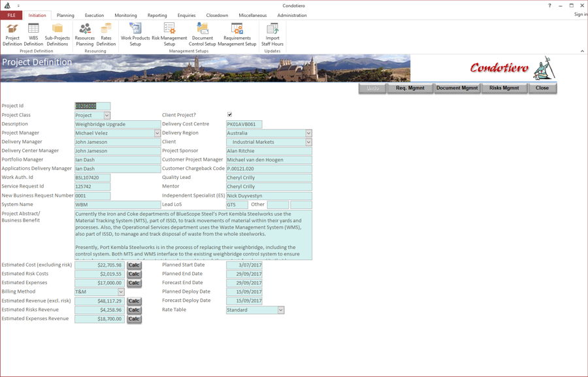Image resolution: width=588 pixels, height=377 pixels.
Task: Open the Rate Table dropdown
Action: [280, 310]
